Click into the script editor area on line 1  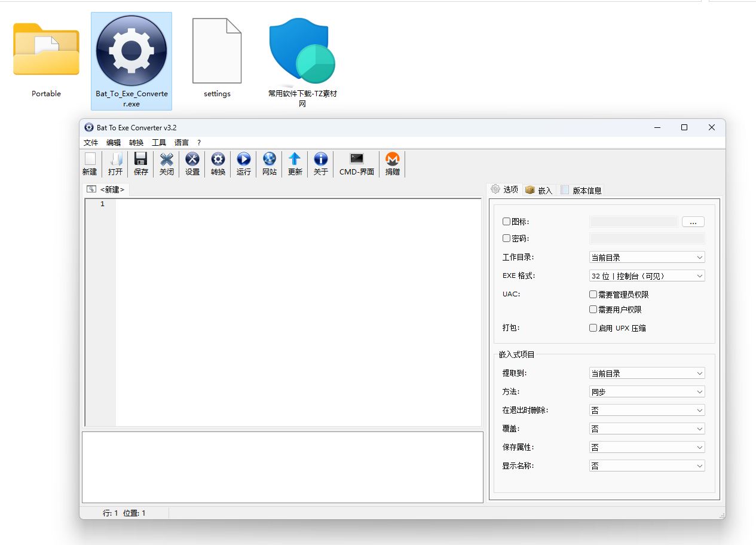[298, 204]
